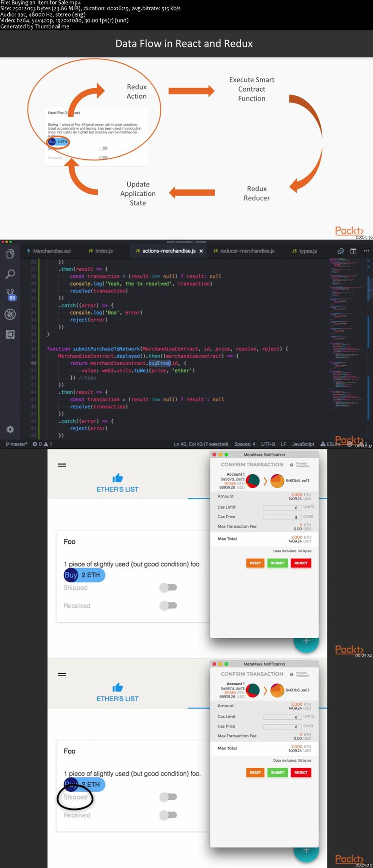Toggle Received switch in the Redux slide card
373x868 pixels.
tap(103, 158)
